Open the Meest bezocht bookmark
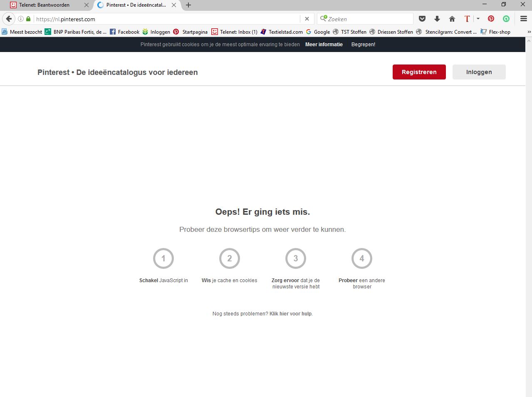Viewport: 532px width, 397px height. pyautogui.click(x=22, y=32)
